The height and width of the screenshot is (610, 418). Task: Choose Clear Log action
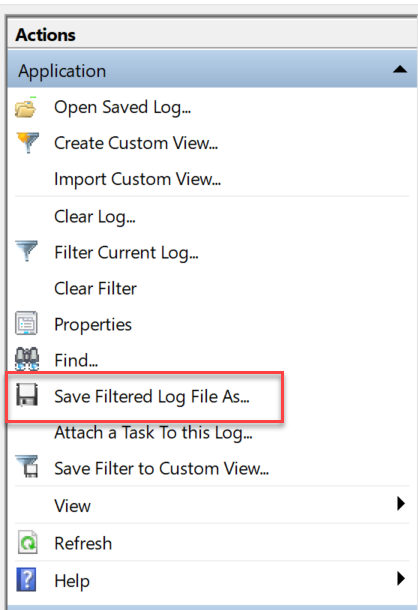95,217
